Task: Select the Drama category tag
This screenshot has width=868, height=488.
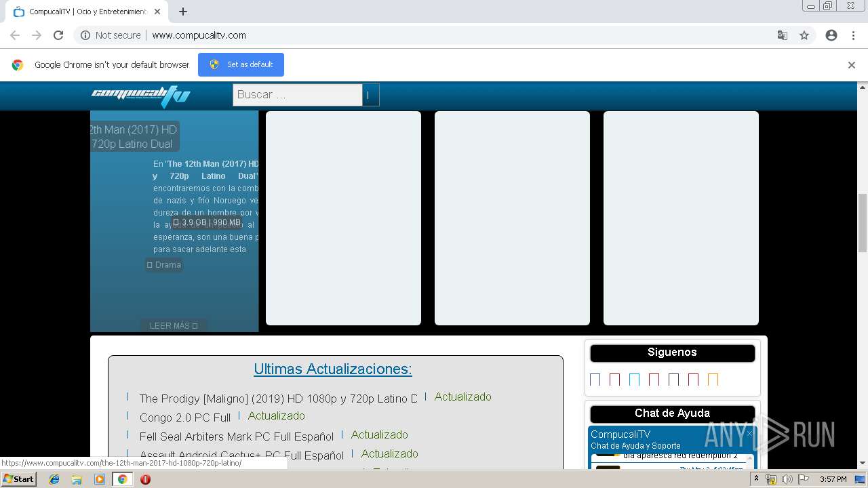Action: pos(164,265)
